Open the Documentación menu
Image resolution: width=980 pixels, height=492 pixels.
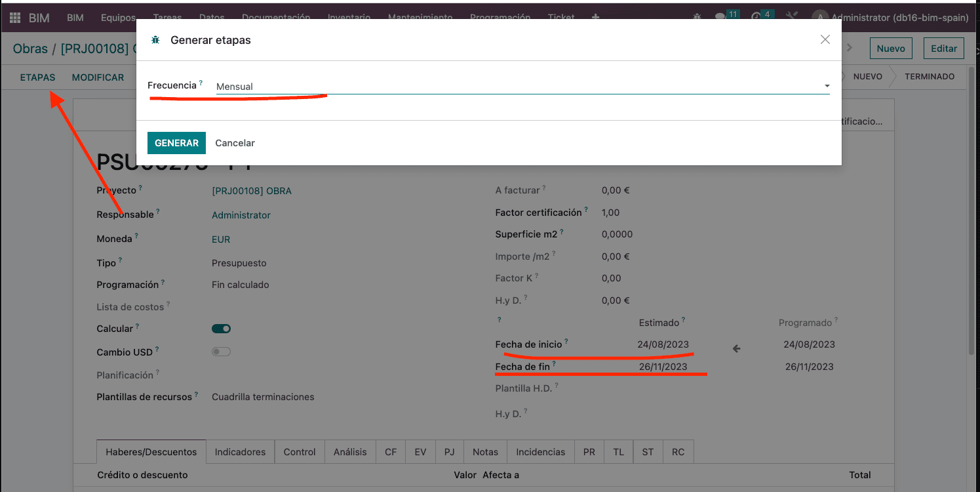(276, 18)
